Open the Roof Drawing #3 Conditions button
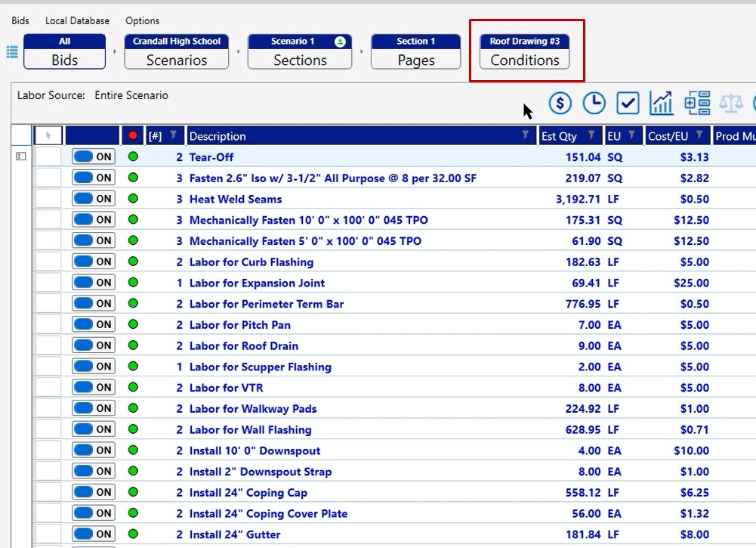Image resolution: width=756 pixels, height=548 pixels. (x=525, y=51)
